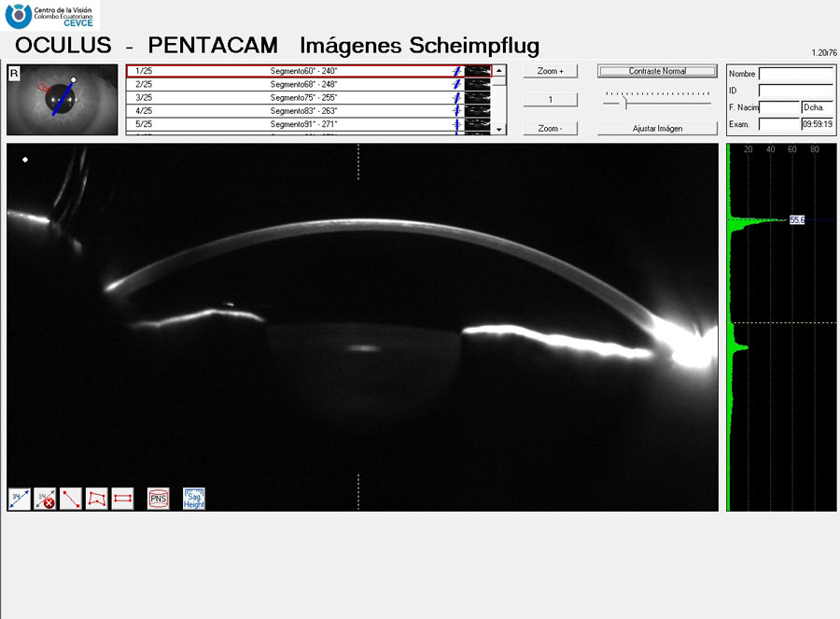Click the Nombre input field
Screen dimensions: 840x619
(795, 74)
